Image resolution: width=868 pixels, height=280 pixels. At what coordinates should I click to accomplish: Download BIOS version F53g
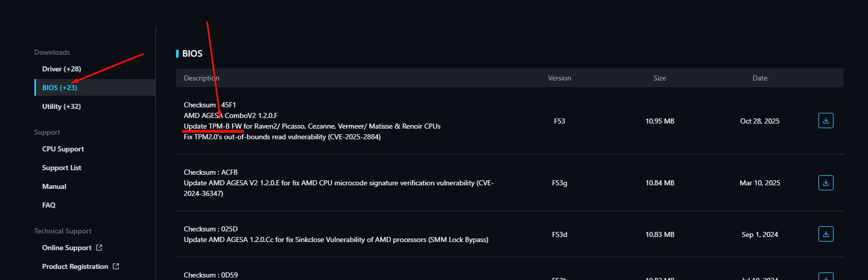tap(826, 183)
